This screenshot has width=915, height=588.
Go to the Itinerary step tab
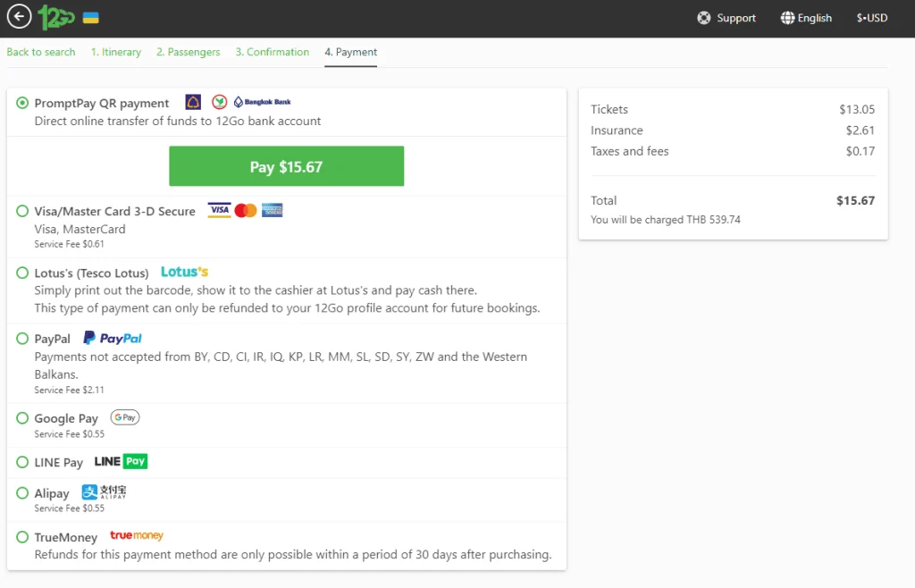pos(116,52)
